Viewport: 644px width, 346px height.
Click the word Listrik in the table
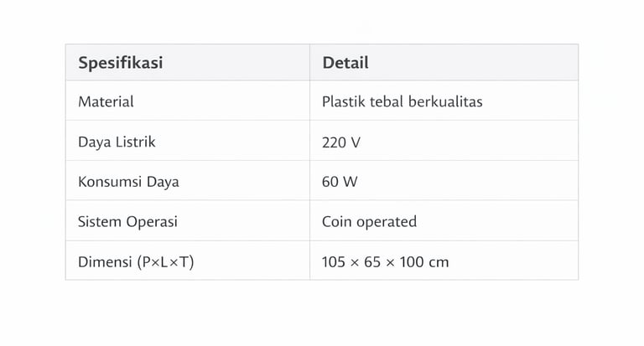[135, 142]
